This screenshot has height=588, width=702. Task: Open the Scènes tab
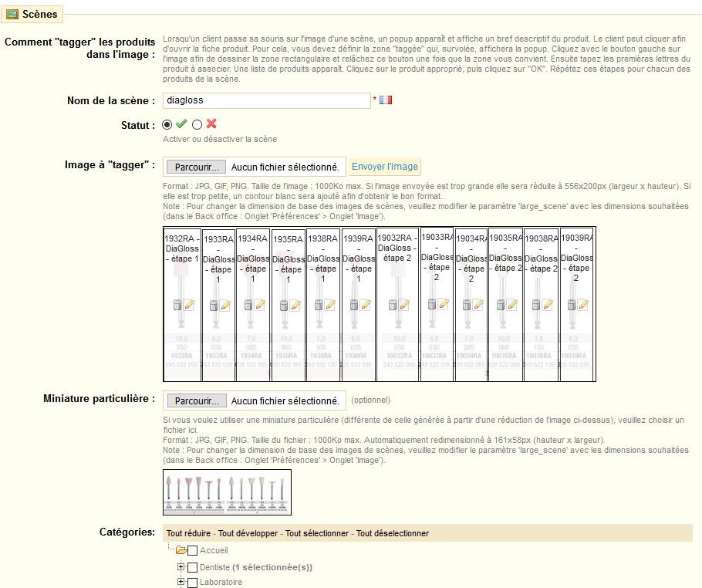point(32,15)
